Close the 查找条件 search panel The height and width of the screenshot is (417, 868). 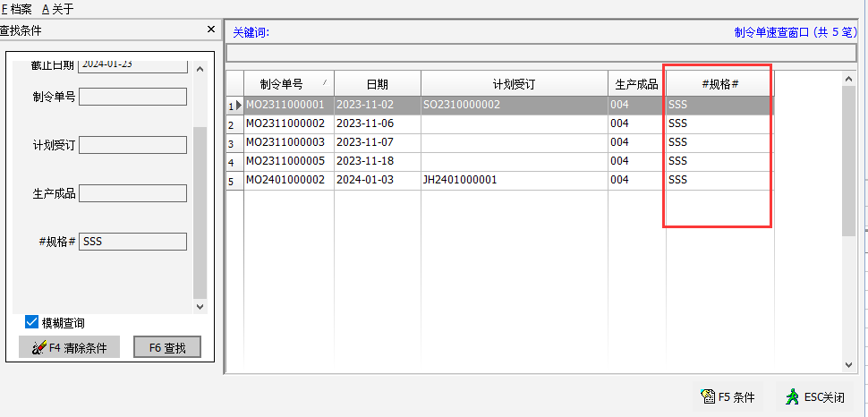tap(211, 30)
